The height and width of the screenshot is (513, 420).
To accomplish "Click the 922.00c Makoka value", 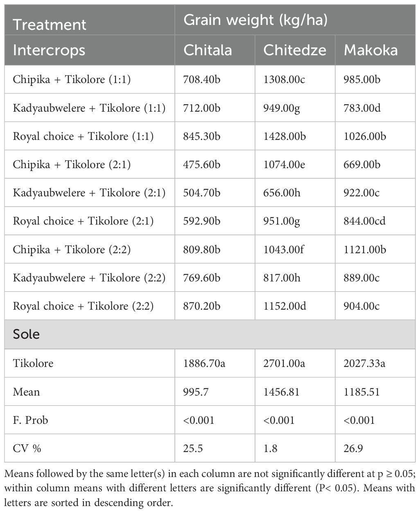I will (361, 192).
